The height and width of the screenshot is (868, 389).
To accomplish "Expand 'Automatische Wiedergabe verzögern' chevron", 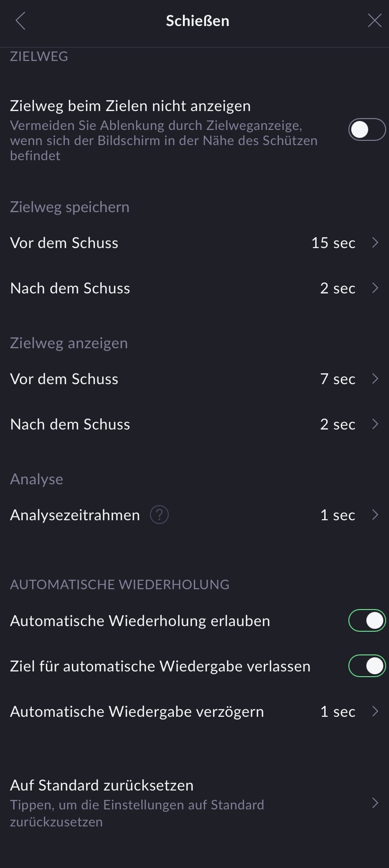I will pyautogui.click(x=375, y=711).
